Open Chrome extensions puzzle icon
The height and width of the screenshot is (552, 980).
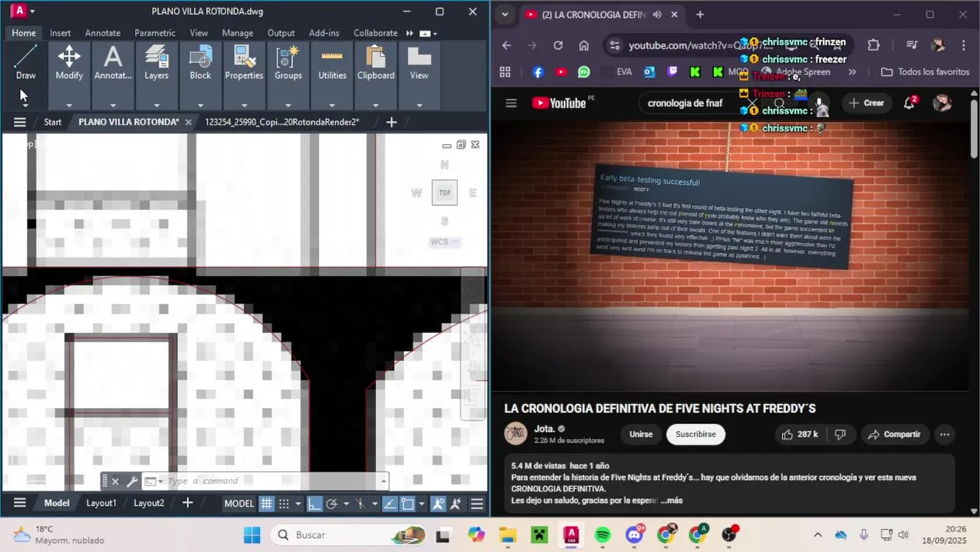(873, 45)
